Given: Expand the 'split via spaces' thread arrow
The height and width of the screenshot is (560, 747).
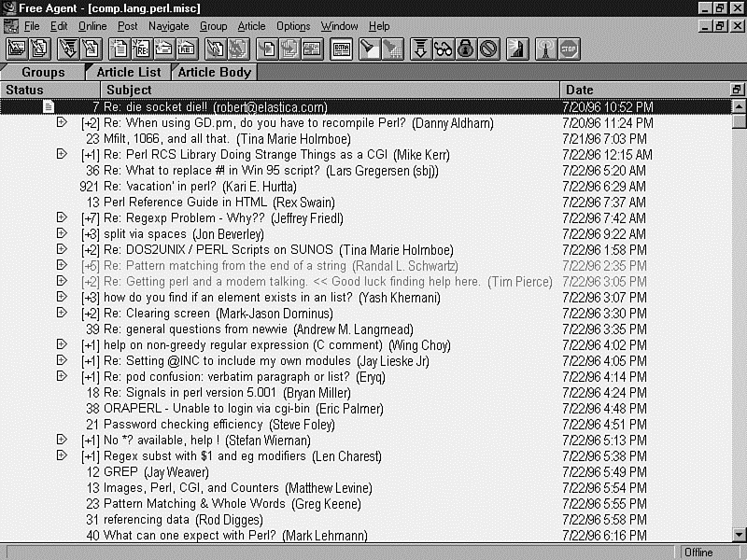Looking at the screenshot, I should click(x=62, y=233).
